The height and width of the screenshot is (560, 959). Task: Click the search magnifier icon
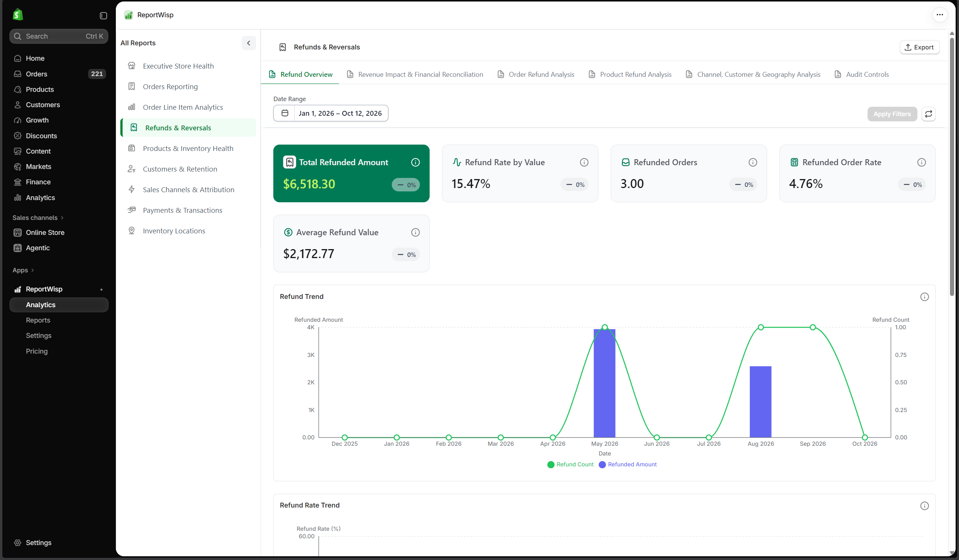point(18,36)
